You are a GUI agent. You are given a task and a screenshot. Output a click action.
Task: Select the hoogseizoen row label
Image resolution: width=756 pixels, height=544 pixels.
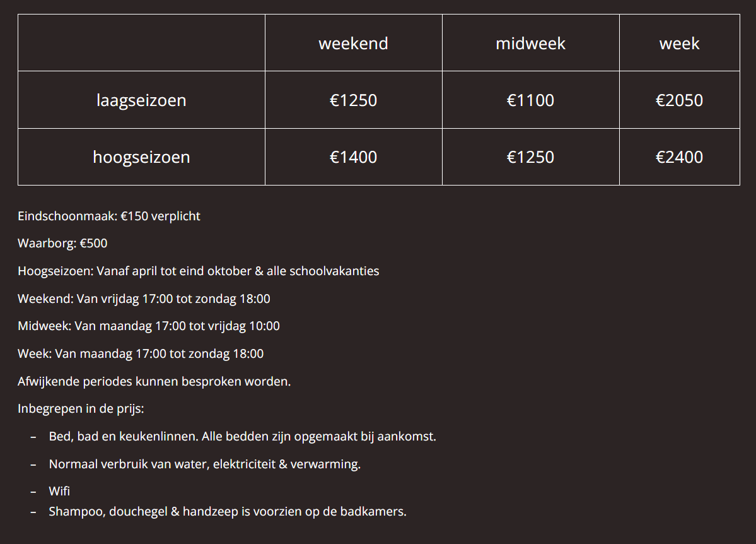pos(141,157)
